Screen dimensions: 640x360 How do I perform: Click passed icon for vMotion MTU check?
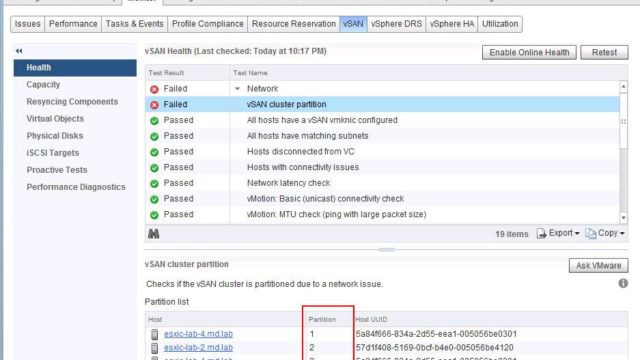(x=154, y=215)
